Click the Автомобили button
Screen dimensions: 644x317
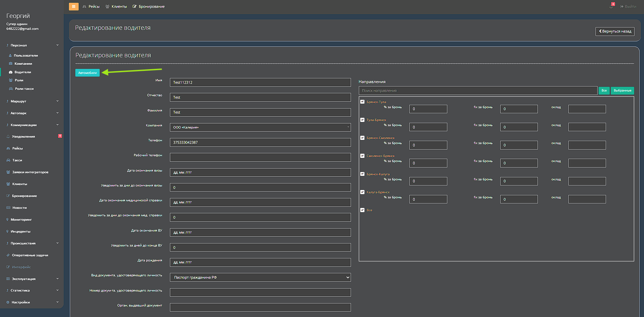pos(87,73)
